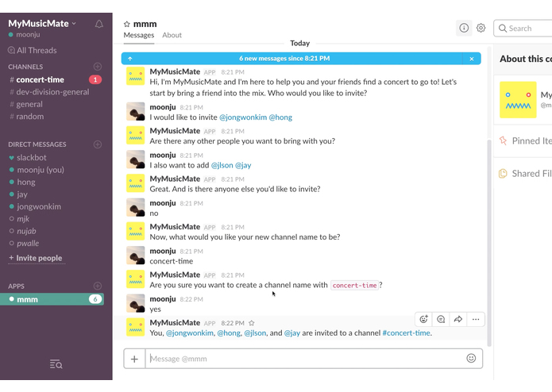Viewport: 552px width, 392px height.
Task: Click the Invite people link
Action: pos(36,258)
